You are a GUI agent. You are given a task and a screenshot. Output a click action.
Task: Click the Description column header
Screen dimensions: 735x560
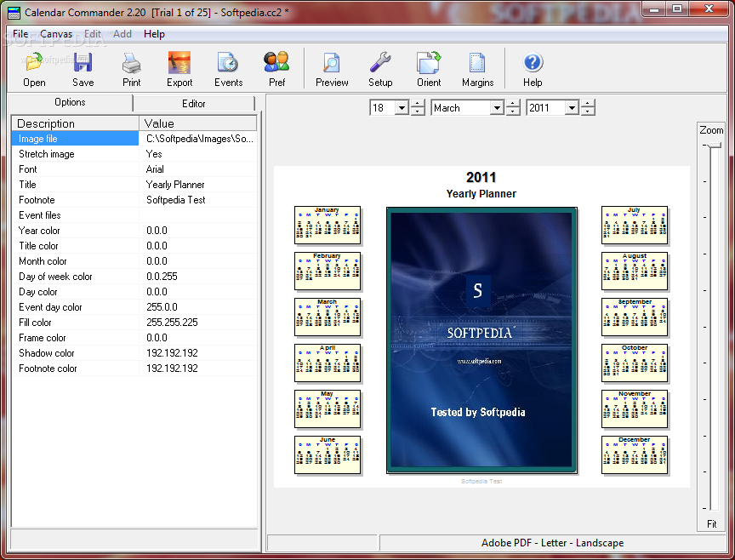pyautogui.click(x=76, y=123)
